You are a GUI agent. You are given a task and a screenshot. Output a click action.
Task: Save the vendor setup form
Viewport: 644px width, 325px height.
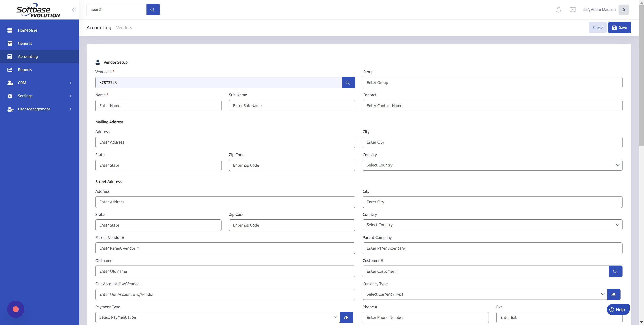click(619, 27)
